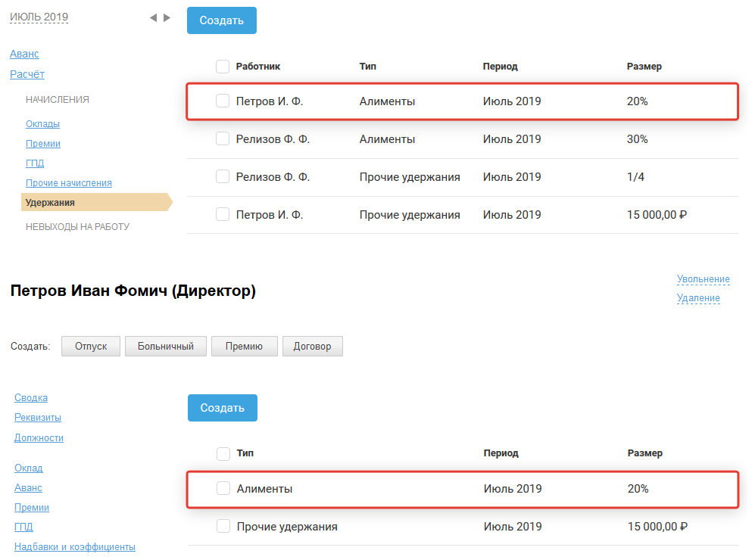Click the Работник column header
This screenshot has width=755, height=560.
(x=258, y=67)
